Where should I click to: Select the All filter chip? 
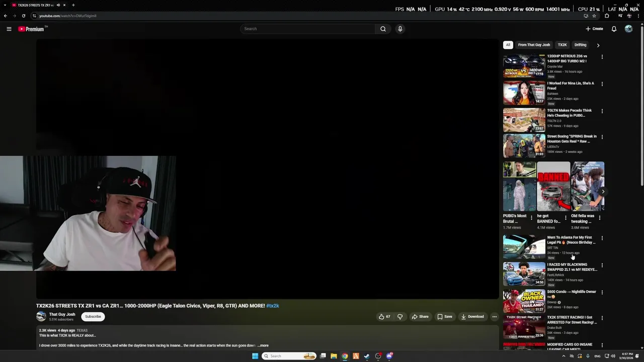coord(508,45)
